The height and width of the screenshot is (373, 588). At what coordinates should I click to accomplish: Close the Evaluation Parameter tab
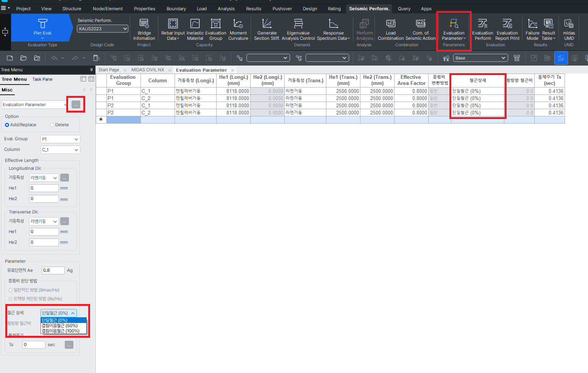pos(232,70)
